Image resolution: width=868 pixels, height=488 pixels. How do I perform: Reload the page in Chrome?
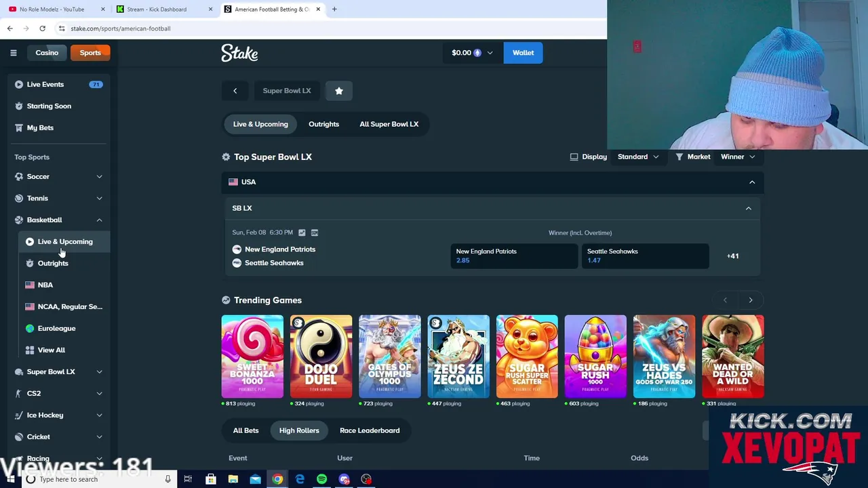(x=42, y=28)
